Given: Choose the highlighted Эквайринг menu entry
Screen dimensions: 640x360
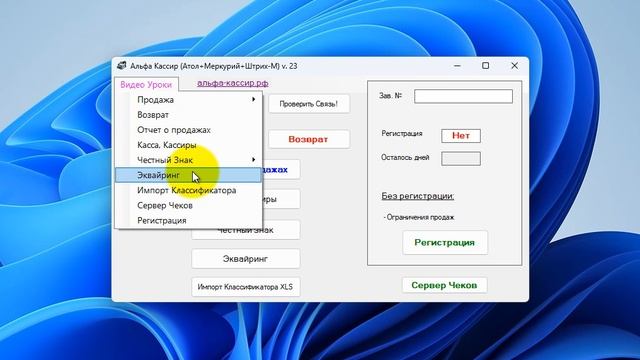Looking at the screenshot, I should point(188,175).
